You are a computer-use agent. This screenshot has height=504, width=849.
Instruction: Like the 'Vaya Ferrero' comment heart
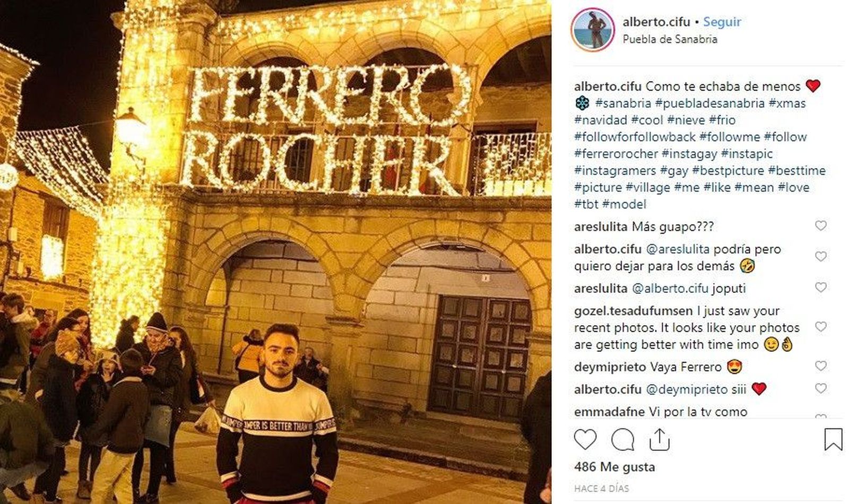821,366
